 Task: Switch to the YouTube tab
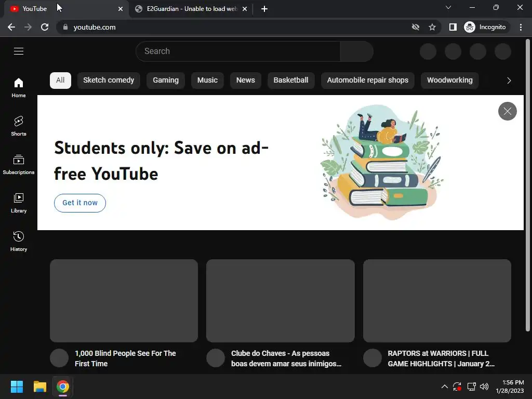coord(66,9)
